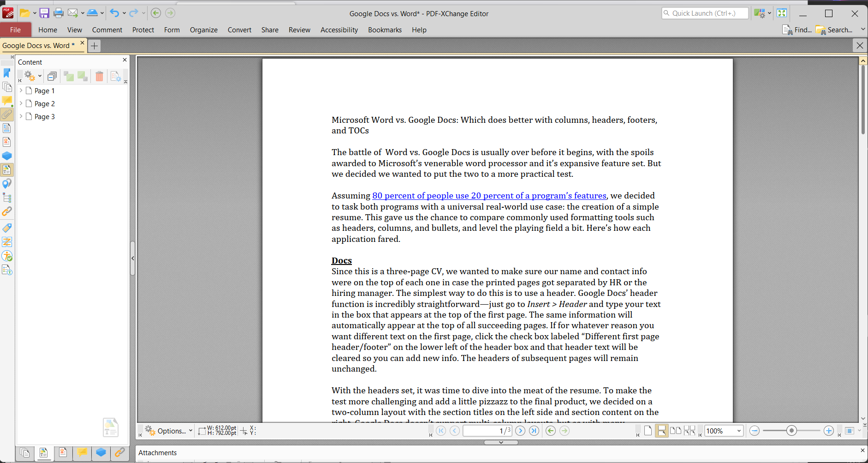The image size is (868, 463).
Task: Follow the '80 percent of people' hyperlink
Action: (x=489, y=196)
